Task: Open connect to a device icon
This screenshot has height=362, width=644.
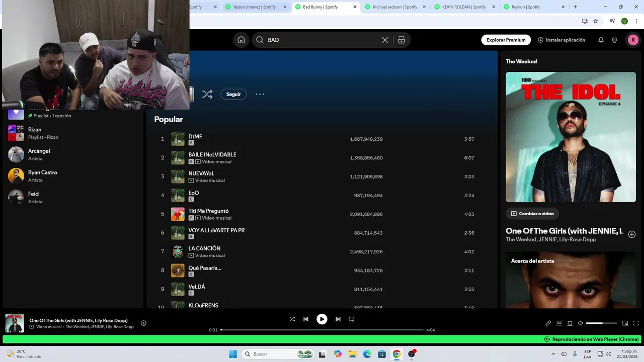Action: pos(570,323)
